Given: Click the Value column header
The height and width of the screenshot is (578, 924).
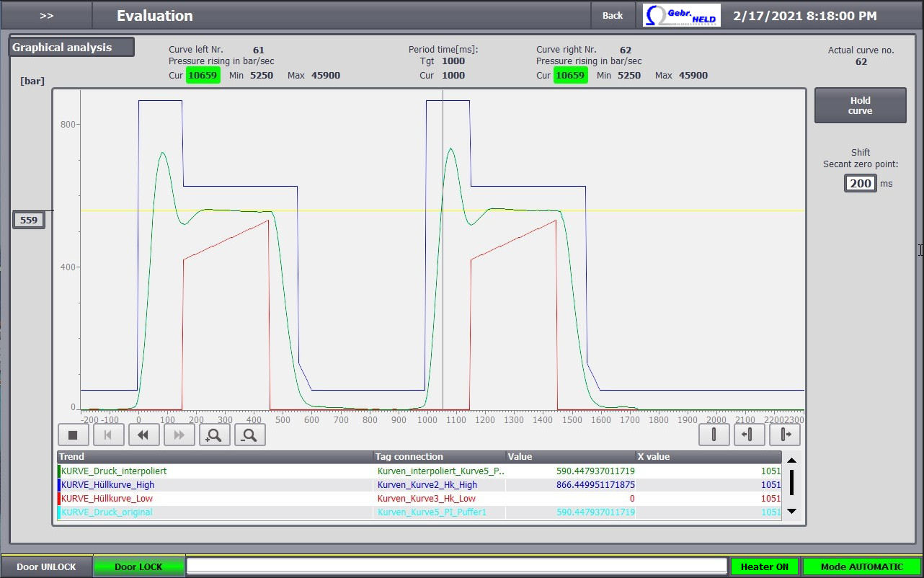Looking at the screenshot, I should pyautogui.click(x=570, y=457).
